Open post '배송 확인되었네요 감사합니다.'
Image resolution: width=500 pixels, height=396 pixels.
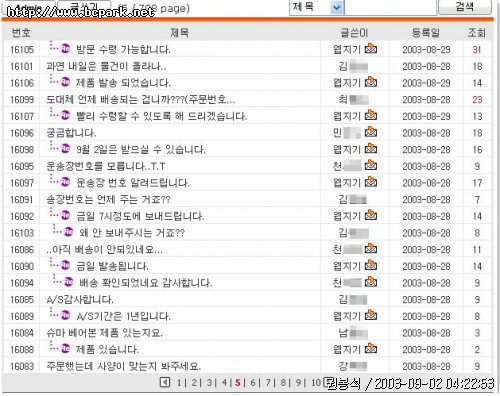(146, 283)
